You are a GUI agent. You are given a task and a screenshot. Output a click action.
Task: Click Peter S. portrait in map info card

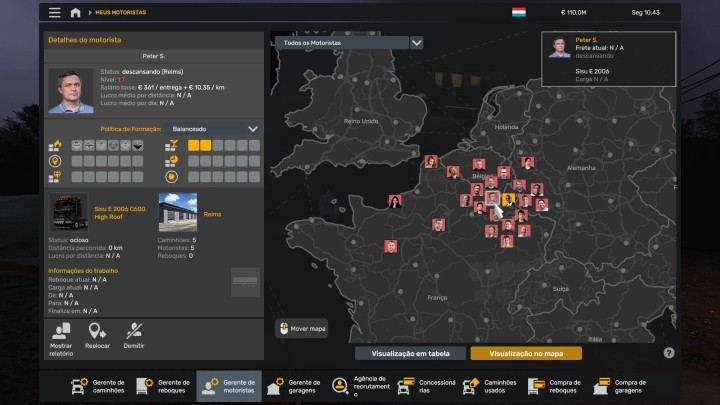click(559, 47)
